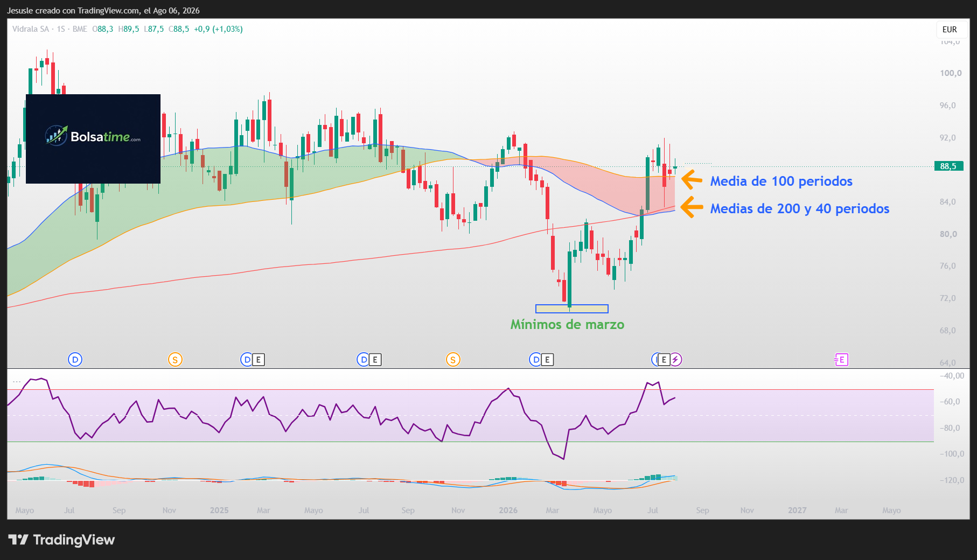Click the −120,0 indicator axis label
977x560 pixels.
952,480
